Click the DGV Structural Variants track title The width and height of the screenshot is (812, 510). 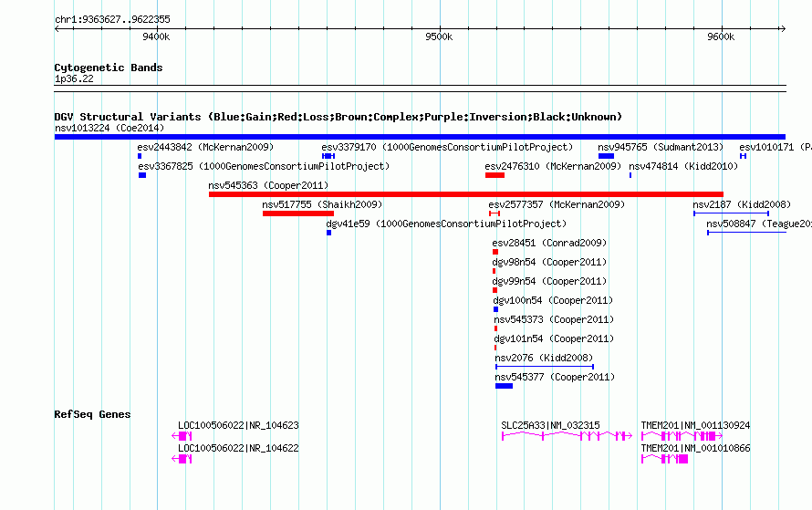(338, 117)
